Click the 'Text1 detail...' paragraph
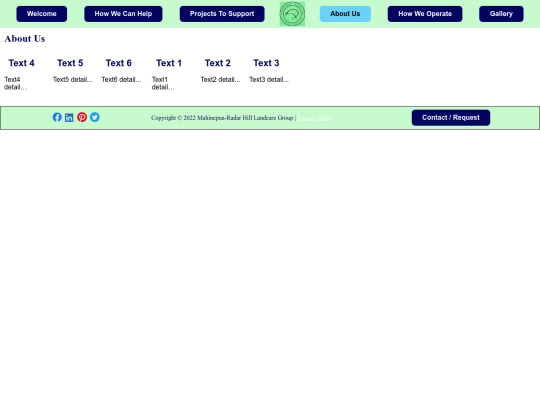The height and width of the screenshot is (405, 540). (163, 83)
